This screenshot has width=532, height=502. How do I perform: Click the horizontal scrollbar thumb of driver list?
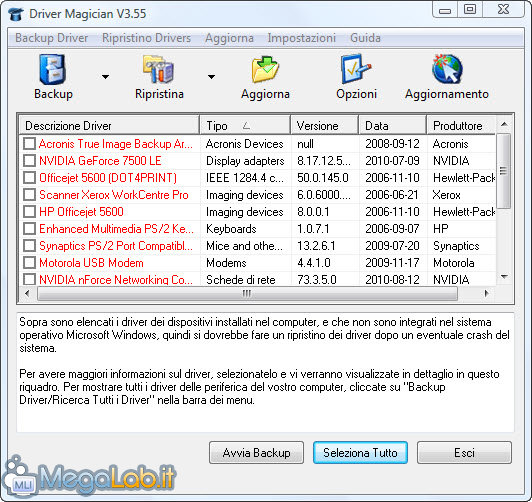pyautogui.click(x=247, y=293)
